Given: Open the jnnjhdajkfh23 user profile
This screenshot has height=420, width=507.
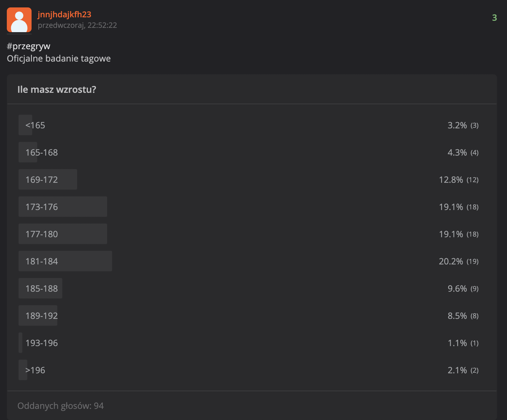Looking at the screenshot, I should (64, 15).
